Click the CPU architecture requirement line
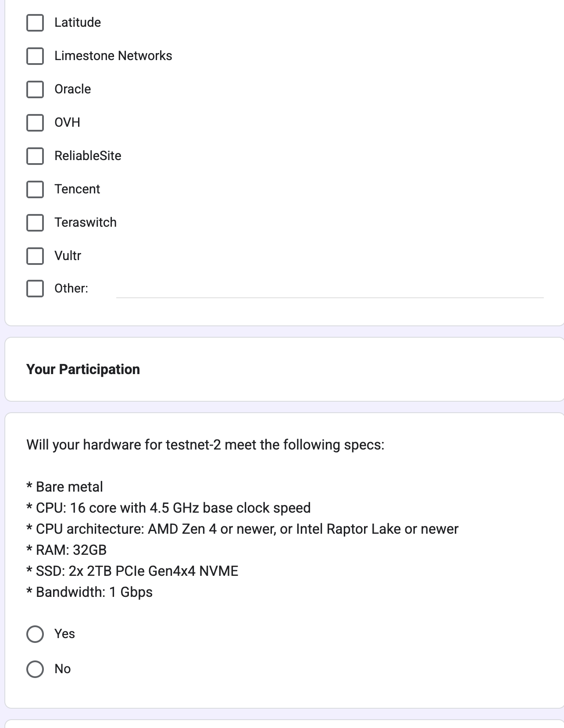 tap(242, 529)
